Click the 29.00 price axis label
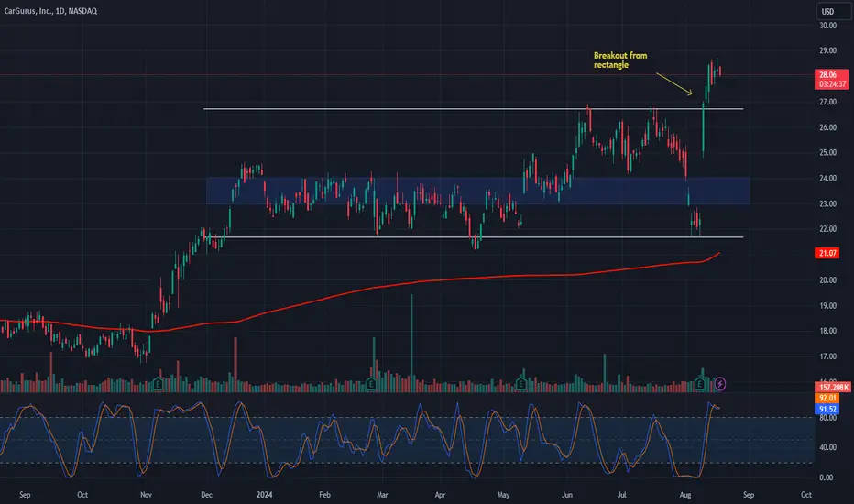The width and height of the screenshot is (854, 504). [827, 50]
